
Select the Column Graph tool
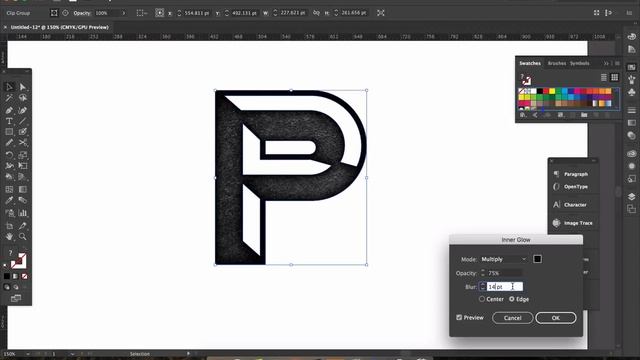[x=22, y=213]
